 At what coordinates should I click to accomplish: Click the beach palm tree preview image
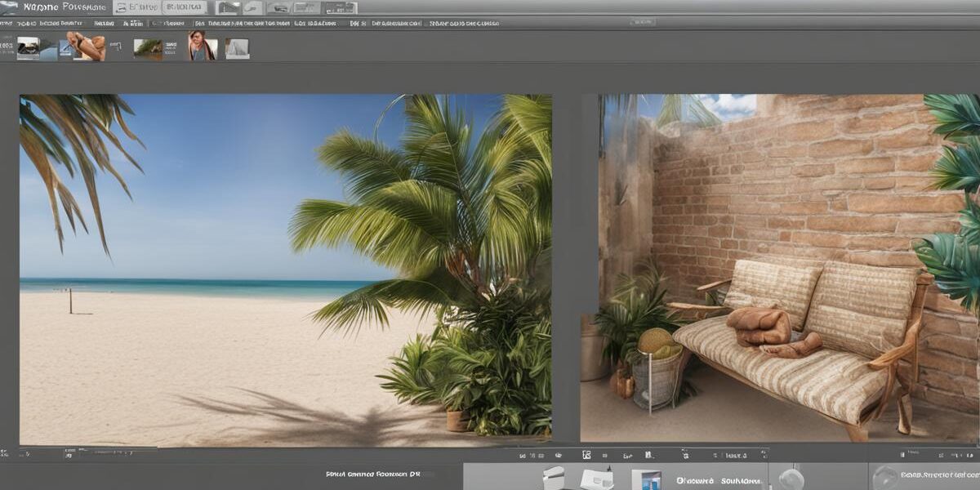[285, 269]
